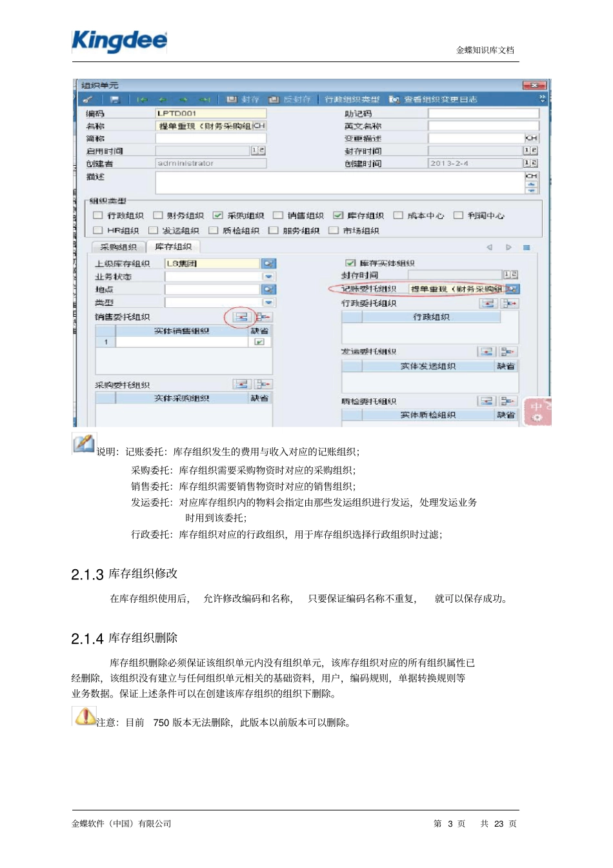Toggle the 发运组织 checkbox
613x868 pixels.
pos(153,230)
